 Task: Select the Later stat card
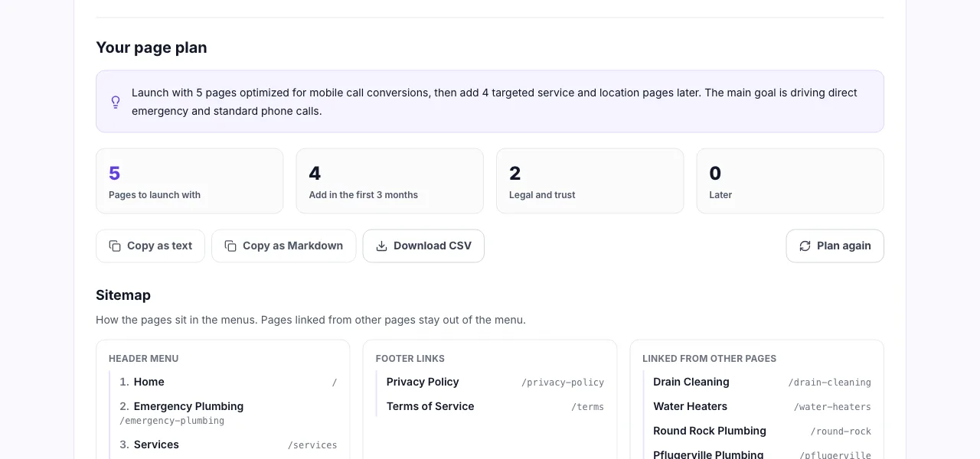click(790, 181)
